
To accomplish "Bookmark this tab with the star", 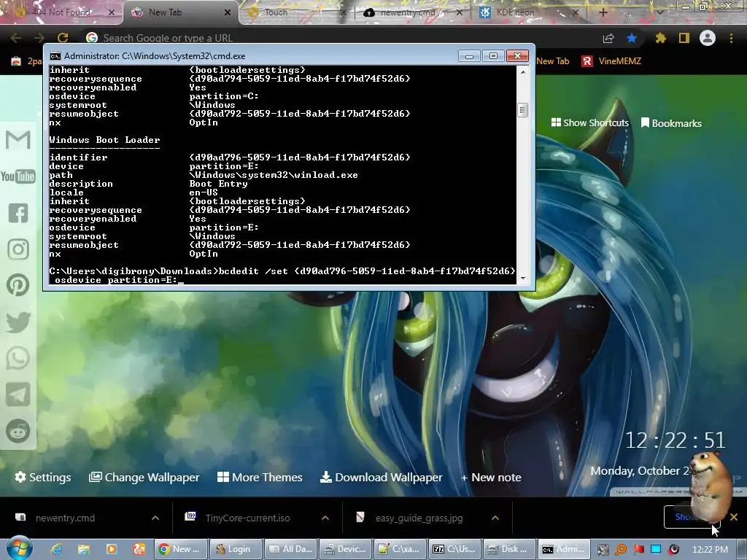I will click(632, 38).
